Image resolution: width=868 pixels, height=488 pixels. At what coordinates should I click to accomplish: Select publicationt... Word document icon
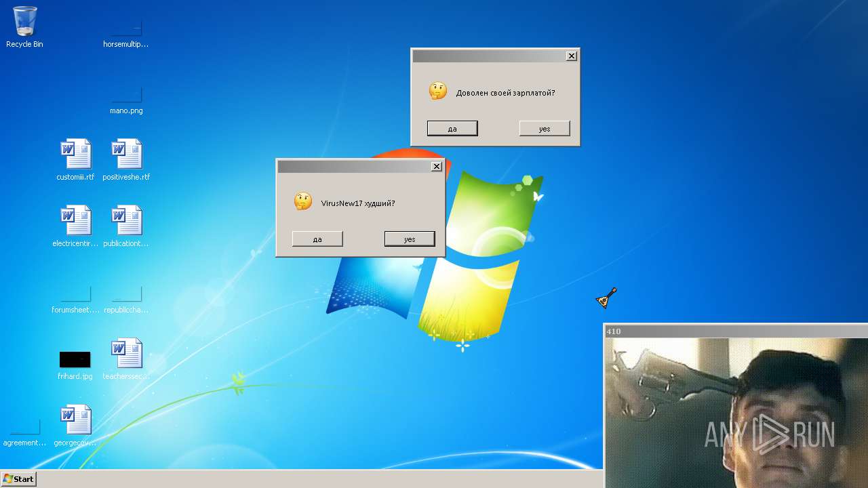coord(126,226)
